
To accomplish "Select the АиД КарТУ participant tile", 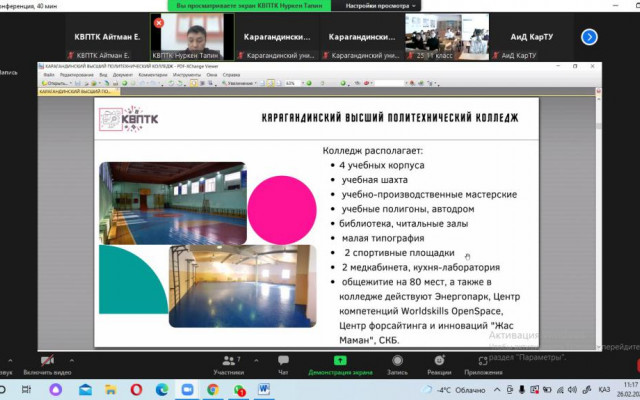I will coord(531,37).
